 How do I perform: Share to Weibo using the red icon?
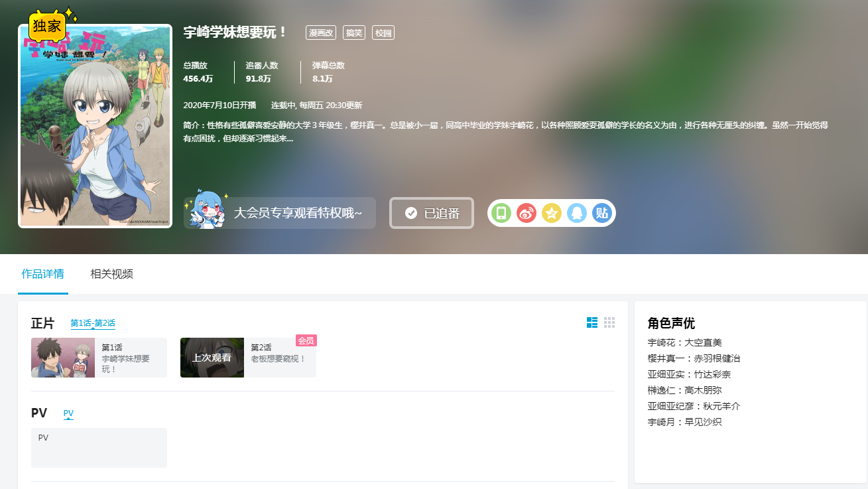pyautogui.click(x=527, y=213)
